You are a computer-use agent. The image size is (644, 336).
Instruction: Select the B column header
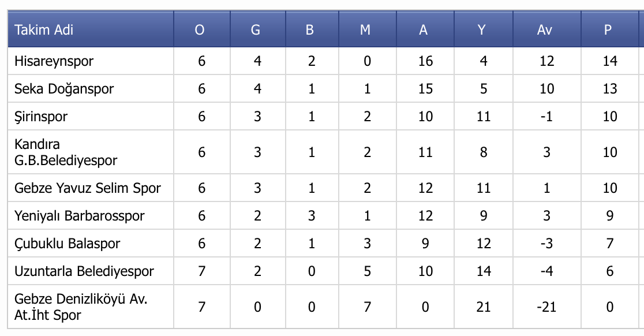310,30
